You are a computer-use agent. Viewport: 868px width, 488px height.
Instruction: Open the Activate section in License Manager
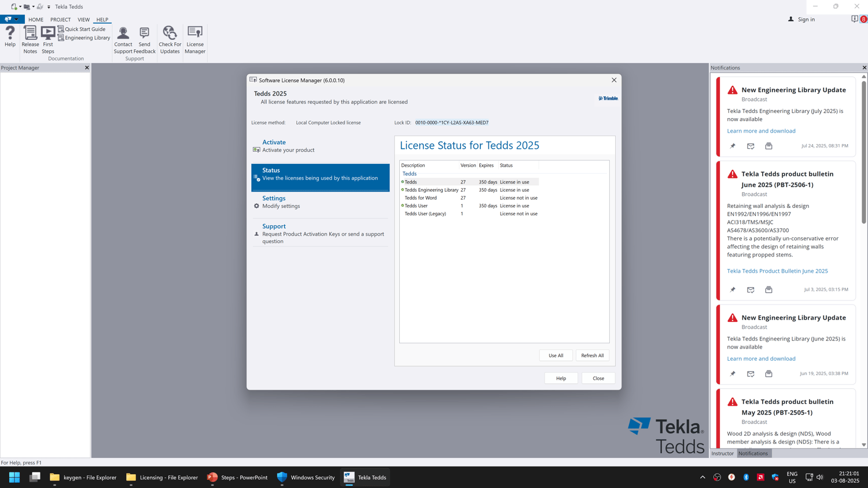tap(320, 146)
